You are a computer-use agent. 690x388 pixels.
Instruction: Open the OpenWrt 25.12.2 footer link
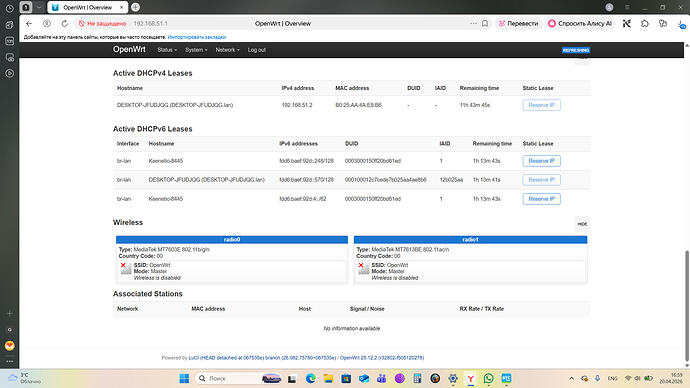[382, 358]
